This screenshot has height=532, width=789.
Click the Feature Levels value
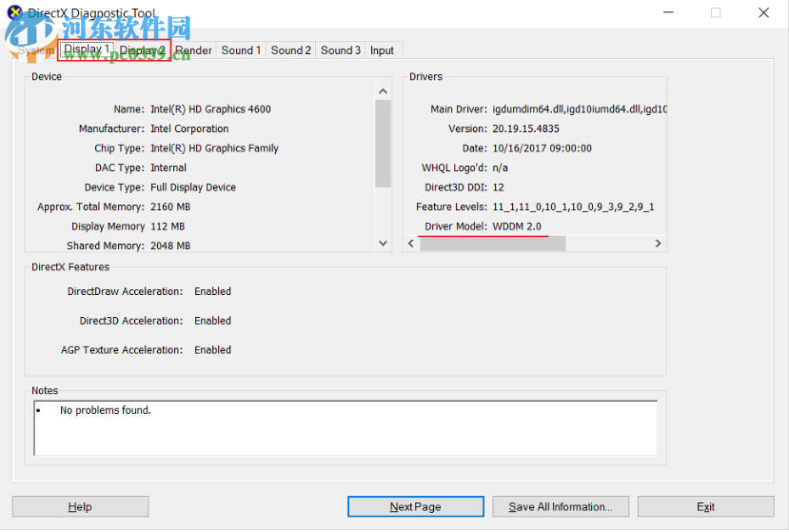click(573, 207)
